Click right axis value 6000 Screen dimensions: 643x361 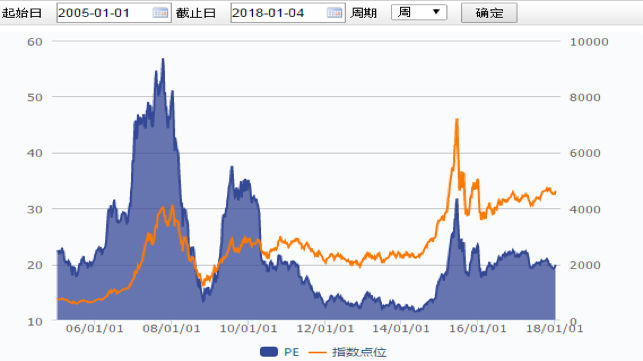(585, 153)
